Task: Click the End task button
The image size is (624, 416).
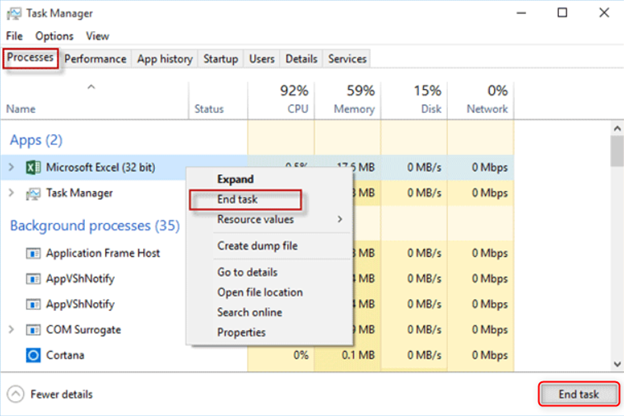Action: [x=579, y=394]
